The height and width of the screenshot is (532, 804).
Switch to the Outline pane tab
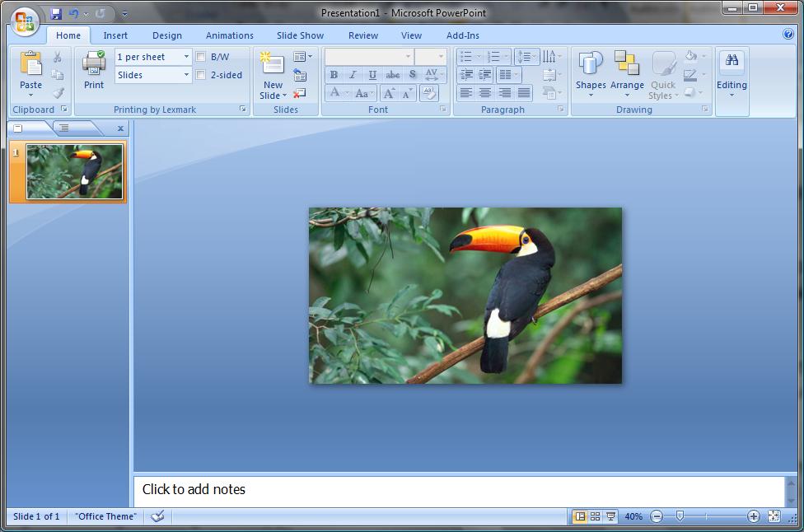pos(64,128)
